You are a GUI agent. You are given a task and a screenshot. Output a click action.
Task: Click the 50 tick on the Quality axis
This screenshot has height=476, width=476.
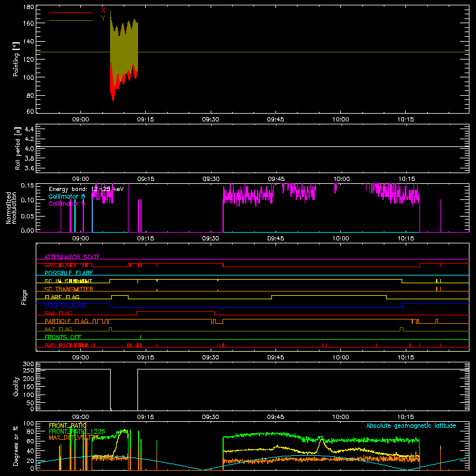click(x=30, y=403)
